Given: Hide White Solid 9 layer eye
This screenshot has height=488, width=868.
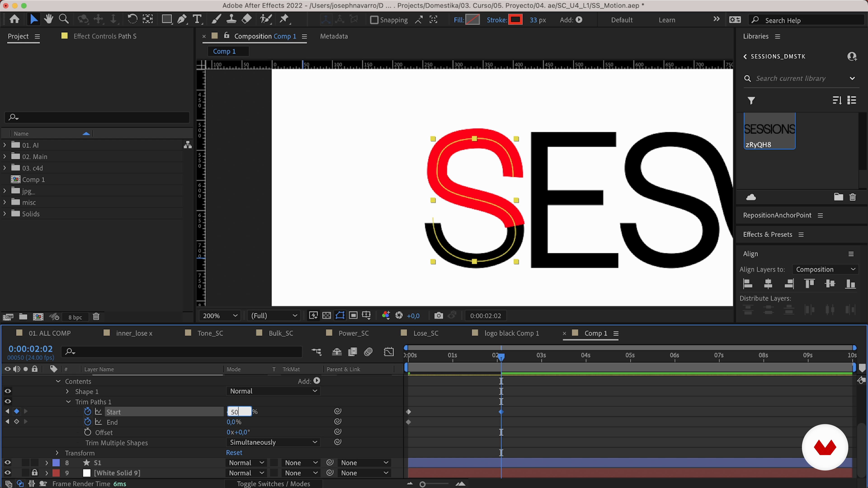Looking at the screenshot, I should (8, 472).
